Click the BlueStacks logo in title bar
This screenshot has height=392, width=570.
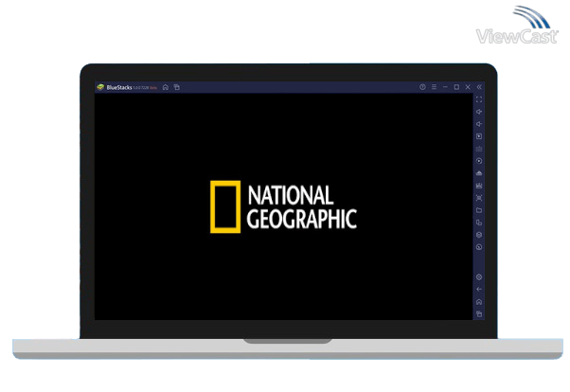pos(100,87)
